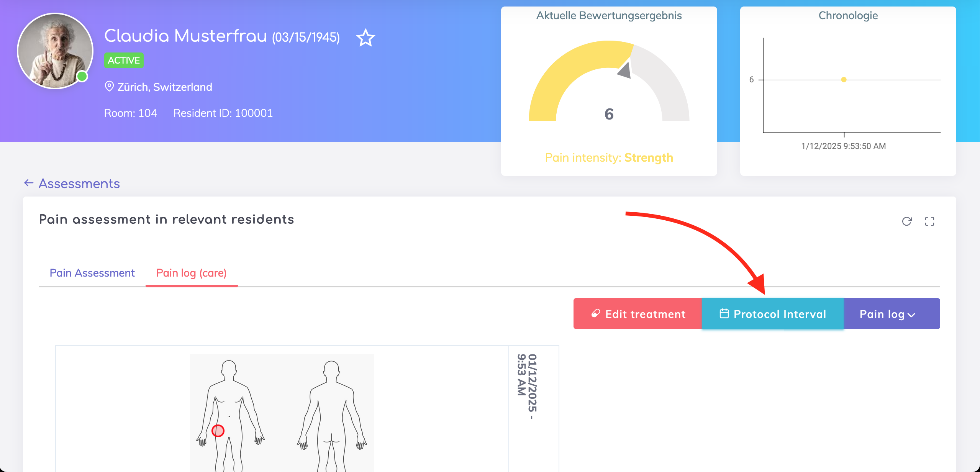Click the location pin icon
The image size is (980, 472).
coord(109,87)
